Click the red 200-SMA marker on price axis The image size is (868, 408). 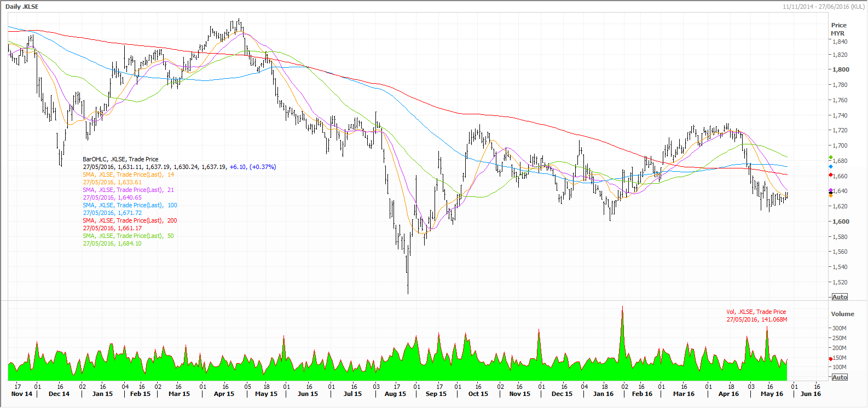pos(831,175)
